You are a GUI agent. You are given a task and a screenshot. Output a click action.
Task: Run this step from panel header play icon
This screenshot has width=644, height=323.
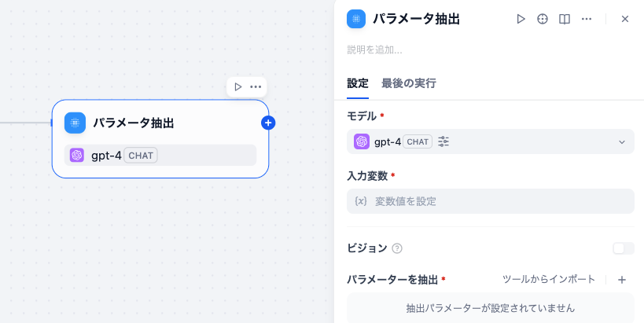pyautogui.click(x=521, y=19)
